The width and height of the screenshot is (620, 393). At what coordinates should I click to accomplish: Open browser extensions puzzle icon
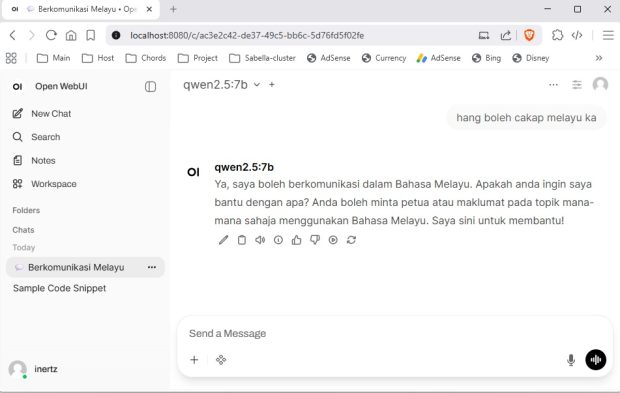point(557,36)
